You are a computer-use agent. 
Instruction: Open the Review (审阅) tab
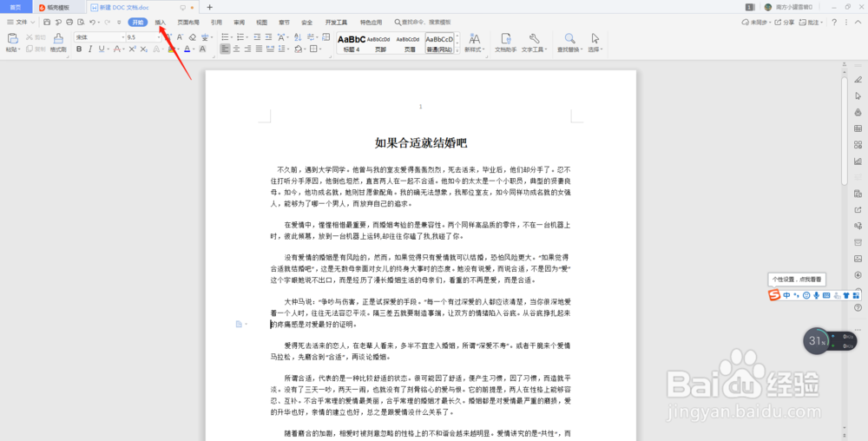(x=240, y=22)
